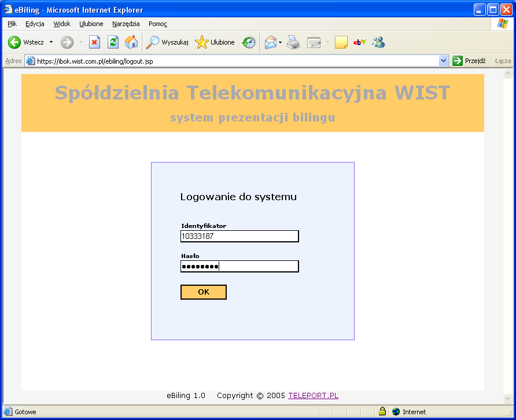
Task: Open Wyszukaj search panel
Action: point(167,42)
